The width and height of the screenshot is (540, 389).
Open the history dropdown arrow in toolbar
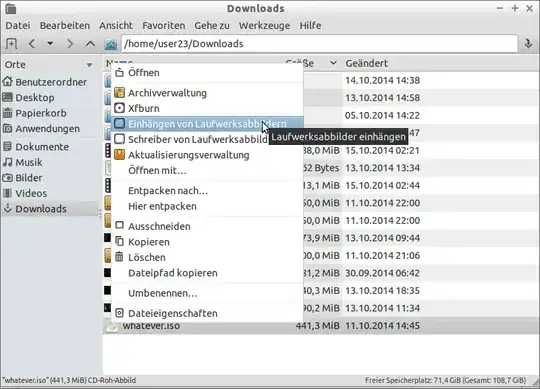click(x=50, y=44)
